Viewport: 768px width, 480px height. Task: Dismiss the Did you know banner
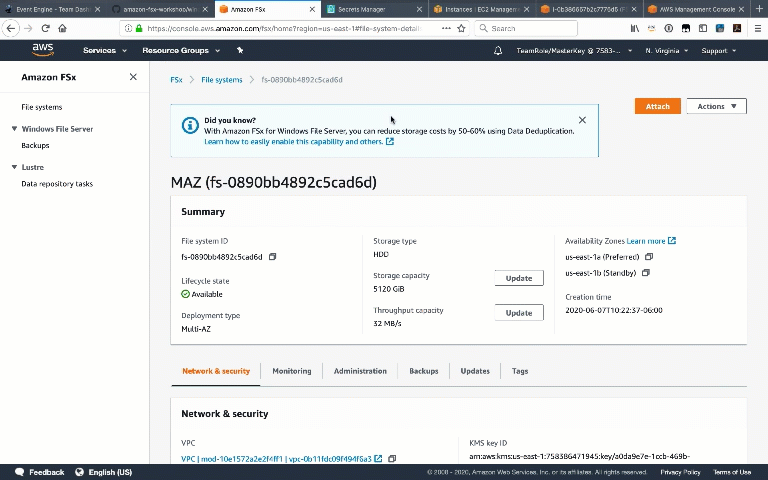pyautogui.click(x=582, y=120)
